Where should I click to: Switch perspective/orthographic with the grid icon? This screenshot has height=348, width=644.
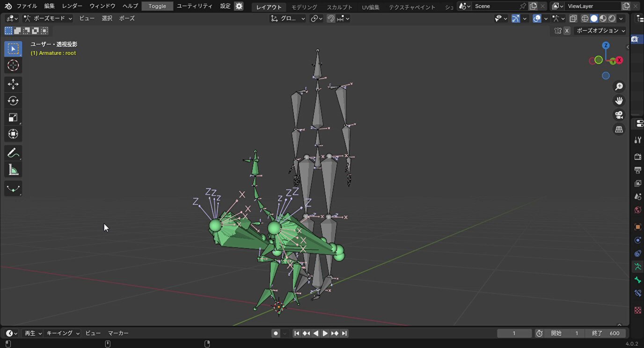point(619,130)
